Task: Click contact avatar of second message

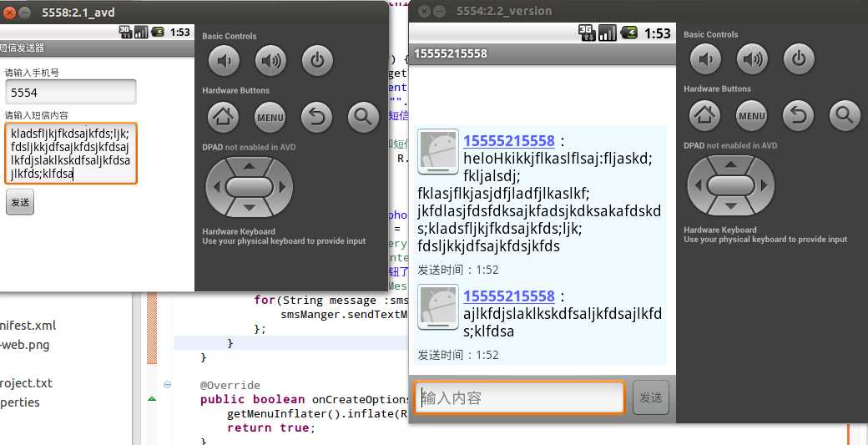Action: (438, 306)
